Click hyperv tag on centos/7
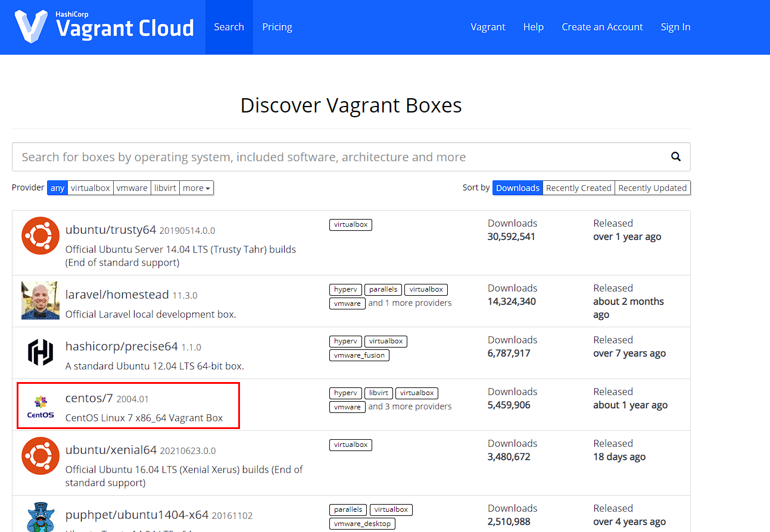Viewport: 770px width, 532px height. (345, 393)
